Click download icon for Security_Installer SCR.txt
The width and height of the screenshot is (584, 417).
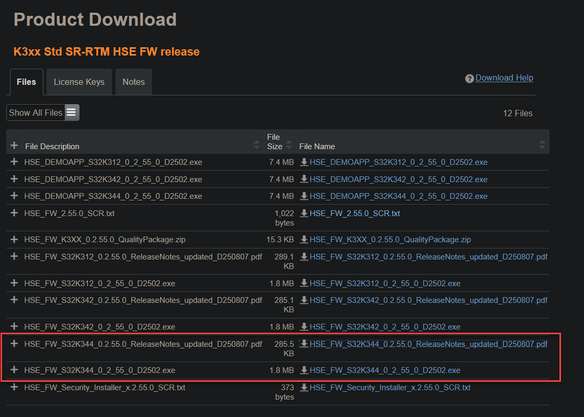(304, 388)
